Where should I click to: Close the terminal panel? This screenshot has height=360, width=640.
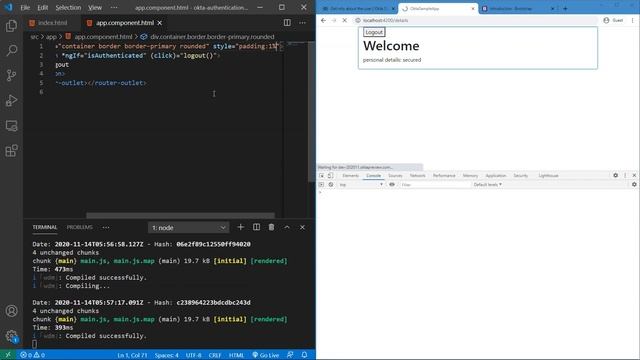(x=302, y=227)
